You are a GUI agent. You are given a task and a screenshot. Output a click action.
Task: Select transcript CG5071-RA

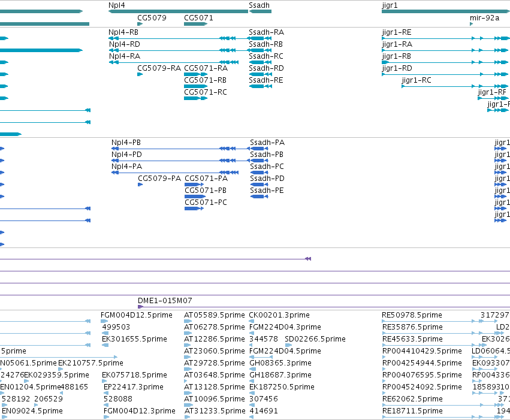[206, 68]
